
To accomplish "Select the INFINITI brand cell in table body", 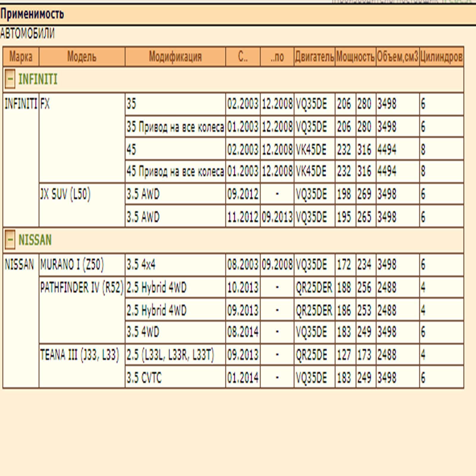I will pos(21,160).
